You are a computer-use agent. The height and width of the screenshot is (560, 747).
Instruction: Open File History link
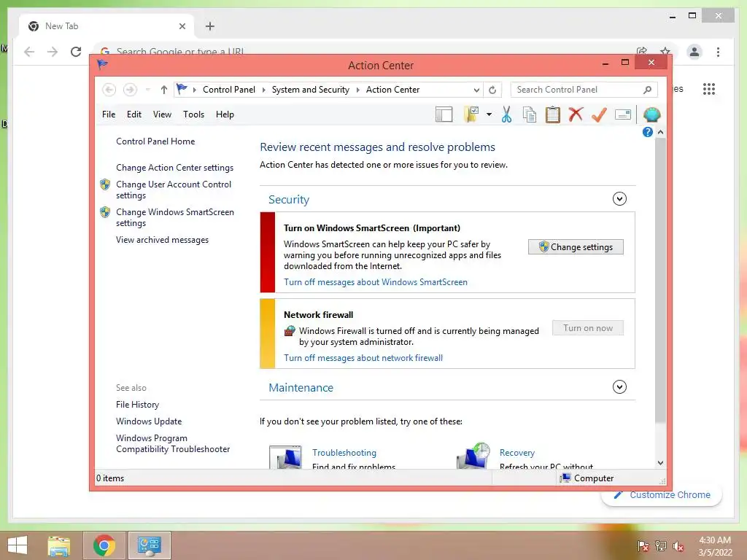click(137, 404)
